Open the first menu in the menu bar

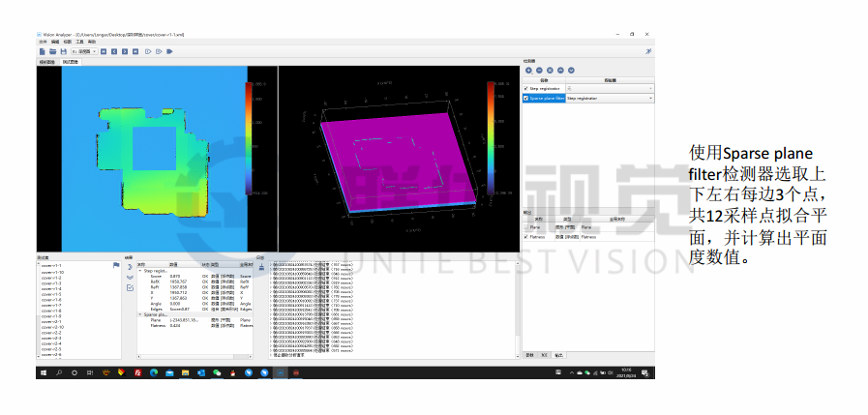coord(43,42)
